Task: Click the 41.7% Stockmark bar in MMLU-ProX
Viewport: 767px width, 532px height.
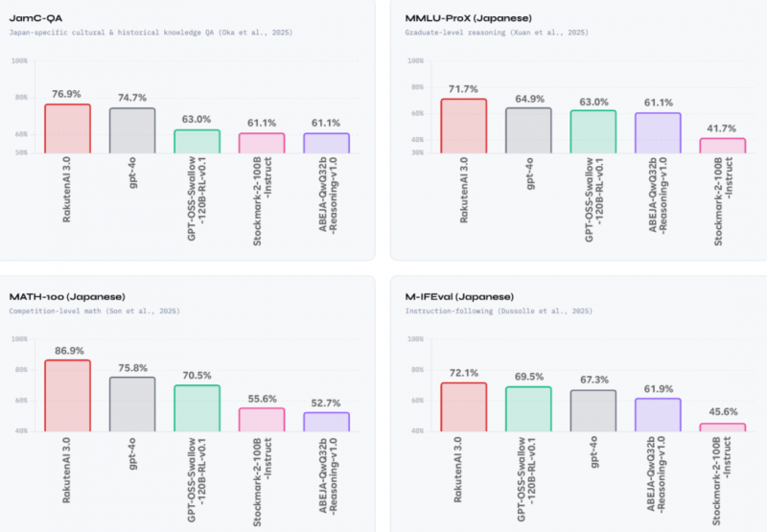Action: point(722,146)
